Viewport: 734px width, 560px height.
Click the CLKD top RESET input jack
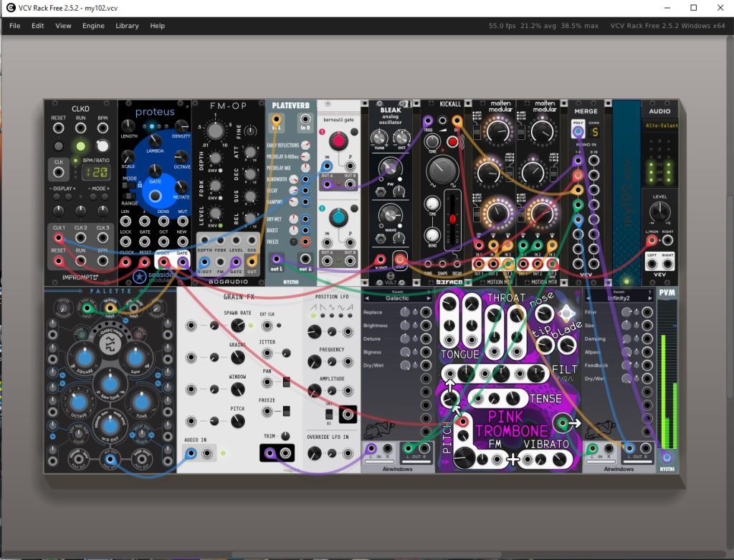click(59, 128)
